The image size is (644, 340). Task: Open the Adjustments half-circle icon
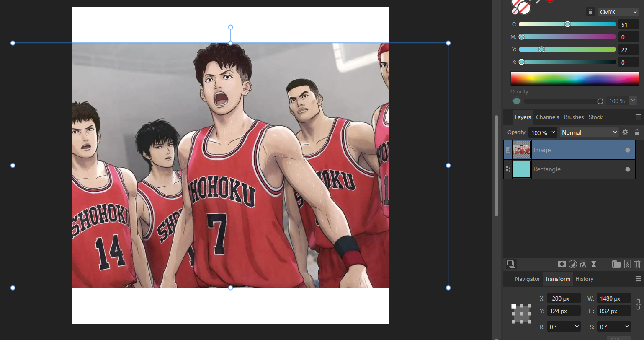click(x=572, y=264)
